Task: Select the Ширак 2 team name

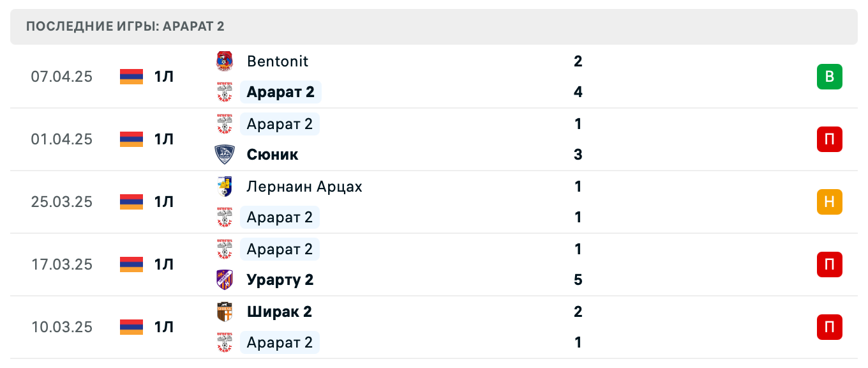Action: [279, 312]
